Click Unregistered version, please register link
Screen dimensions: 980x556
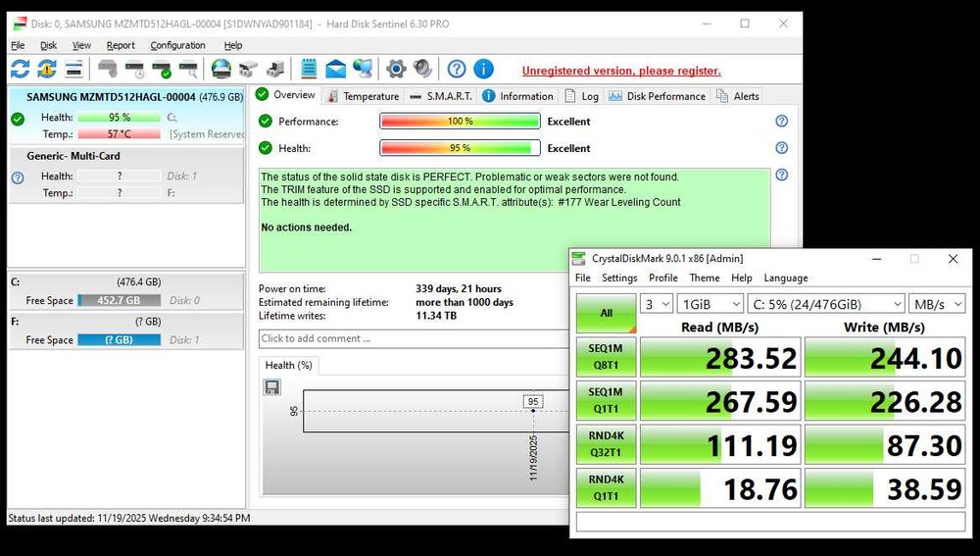click(621, 72)
